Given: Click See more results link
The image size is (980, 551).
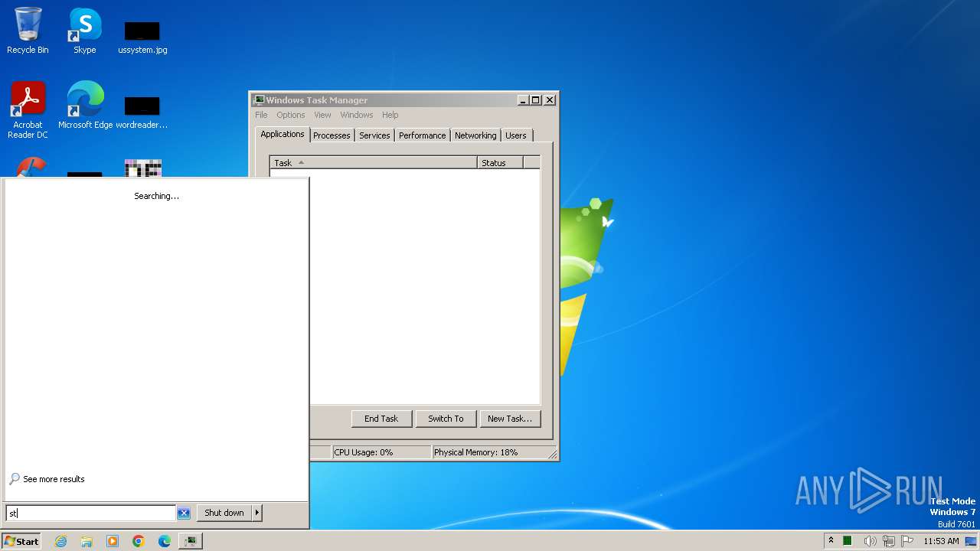Looking at the screenshot, I should (x=54, y=479).
